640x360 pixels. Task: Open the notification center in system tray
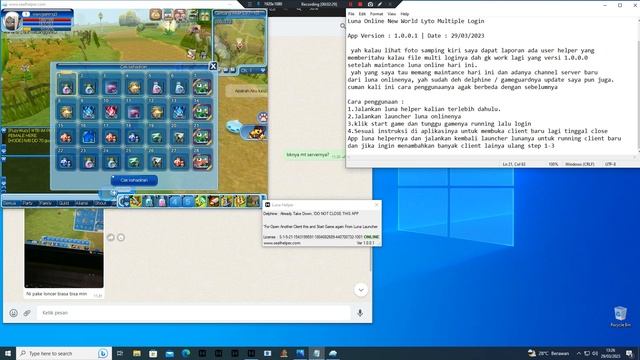coord(629,353)
